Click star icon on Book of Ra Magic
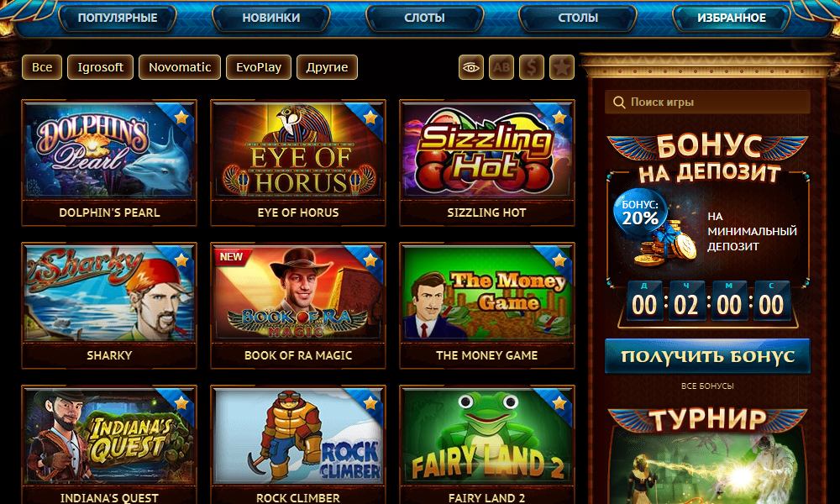The height and width of the screenshot is (504, 840). [x=370, y=260]
